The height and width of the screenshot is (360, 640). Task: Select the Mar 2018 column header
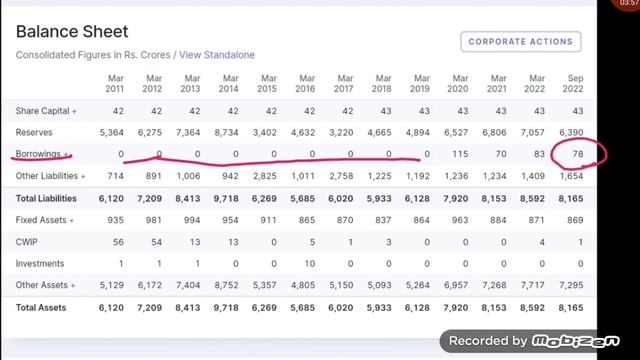coord(382,84)
